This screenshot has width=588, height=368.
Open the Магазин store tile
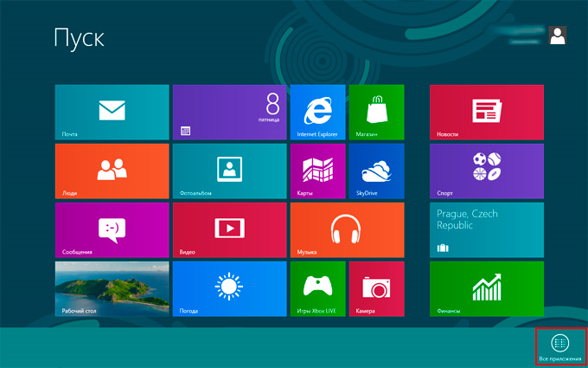376,113
